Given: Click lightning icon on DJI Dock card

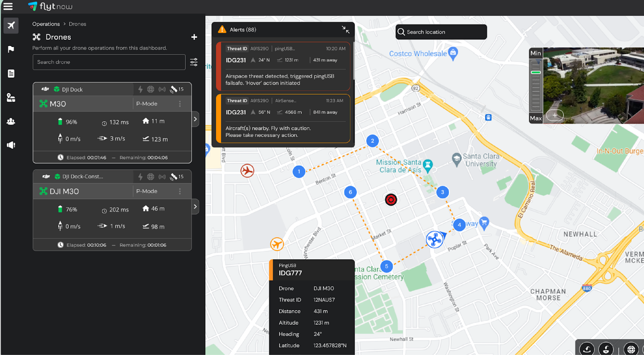Looking at the screenshot, I should click(x=141, y=89).
